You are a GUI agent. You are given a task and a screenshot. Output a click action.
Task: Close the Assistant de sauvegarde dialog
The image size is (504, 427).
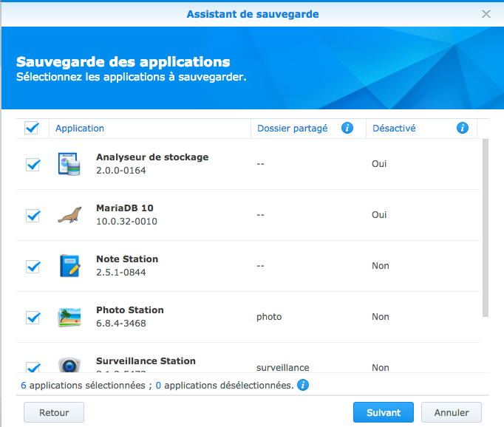tap(486, 14)
